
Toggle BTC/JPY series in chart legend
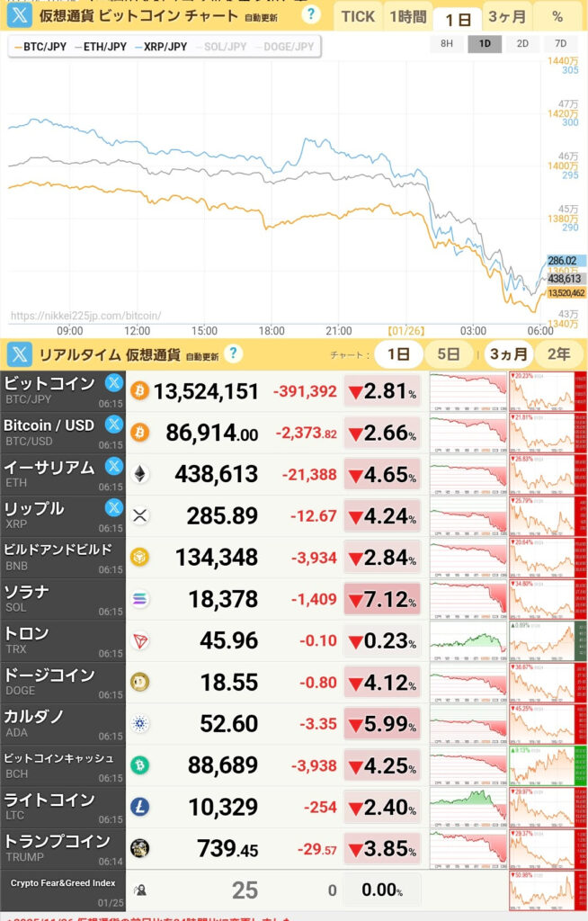(x=39, y=47)
